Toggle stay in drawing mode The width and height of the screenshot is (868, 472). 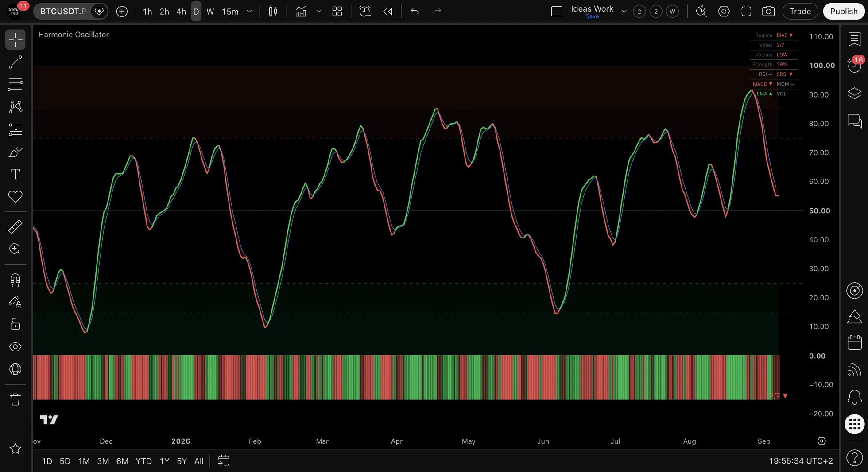click(15, 302)
